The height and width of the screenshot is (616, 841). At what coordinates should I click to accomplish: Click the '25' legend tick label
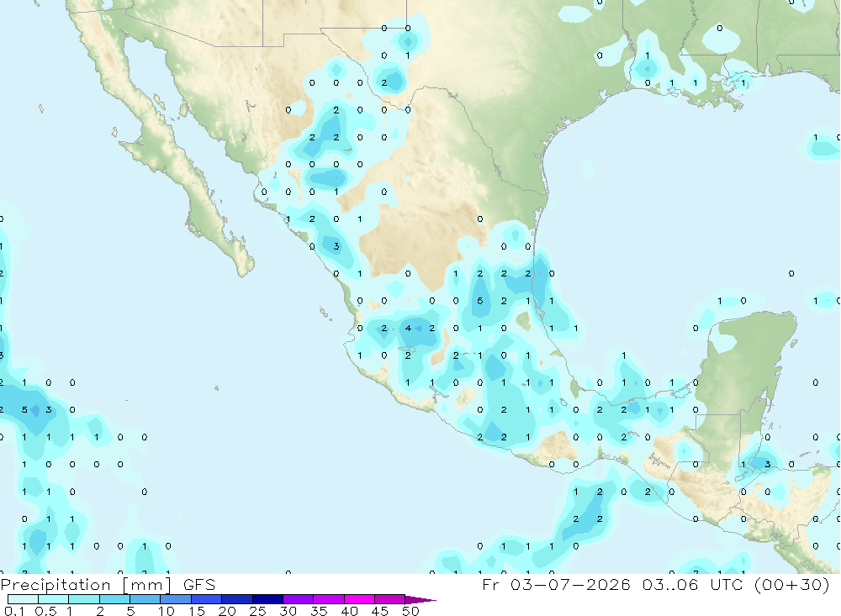coord(258,611)
